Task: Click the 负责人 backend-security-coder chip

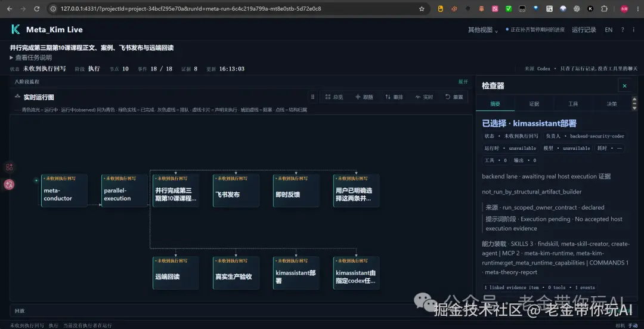Action: tap(585, 136)
